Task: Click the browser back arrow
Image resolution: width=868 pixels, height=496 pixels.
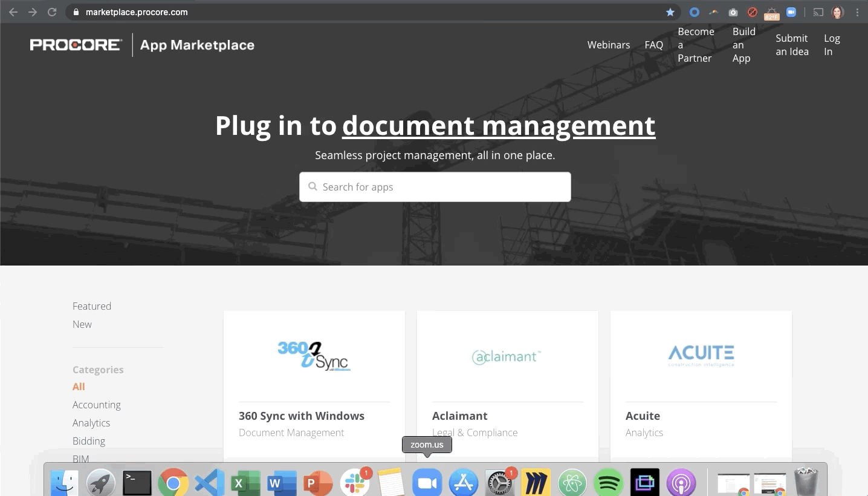Action: 13,12
